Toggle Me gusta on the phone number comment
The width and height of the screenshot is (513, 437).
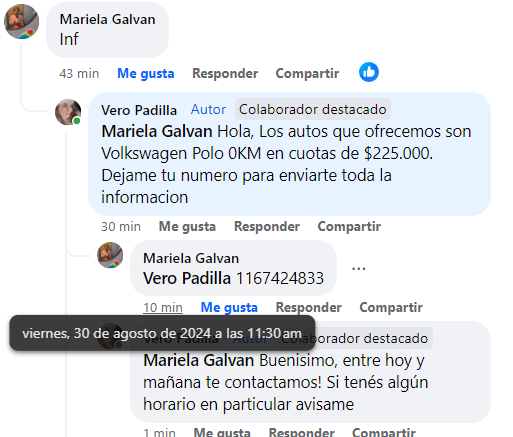[x=229, y=307]
